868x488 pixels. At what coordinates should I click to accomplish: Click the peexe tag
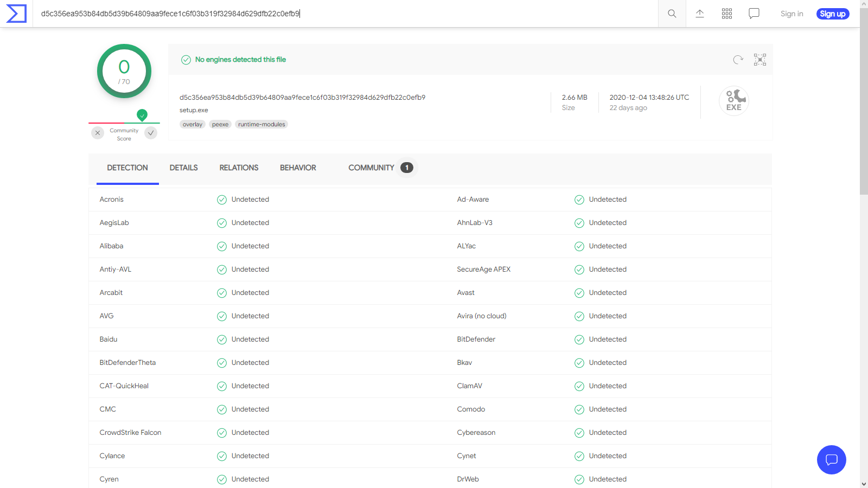(220, 125)
